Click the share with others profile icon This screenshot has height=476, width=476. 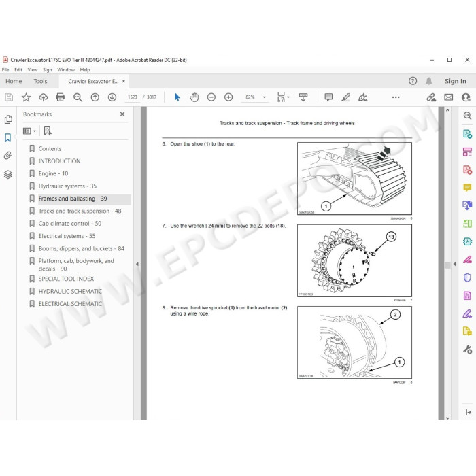pyautogui.click(x=466, y=97)
